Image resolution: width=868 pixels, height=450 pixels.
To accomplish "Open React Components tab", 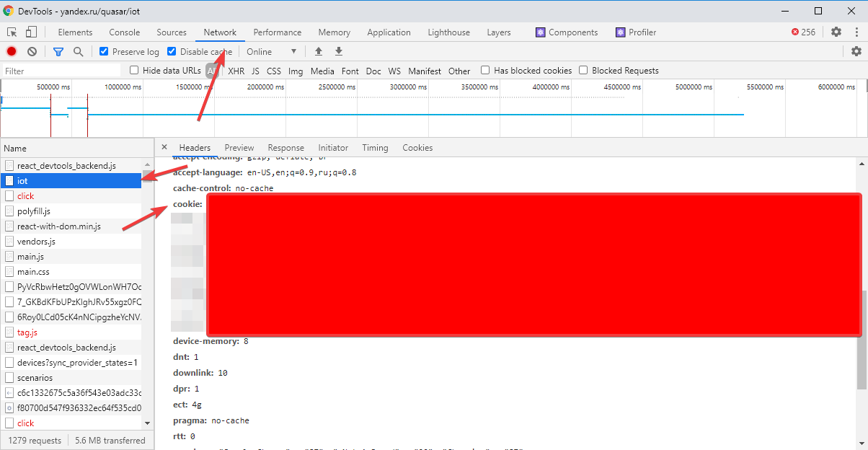I will pyautogui.click(x=567, y=32).
